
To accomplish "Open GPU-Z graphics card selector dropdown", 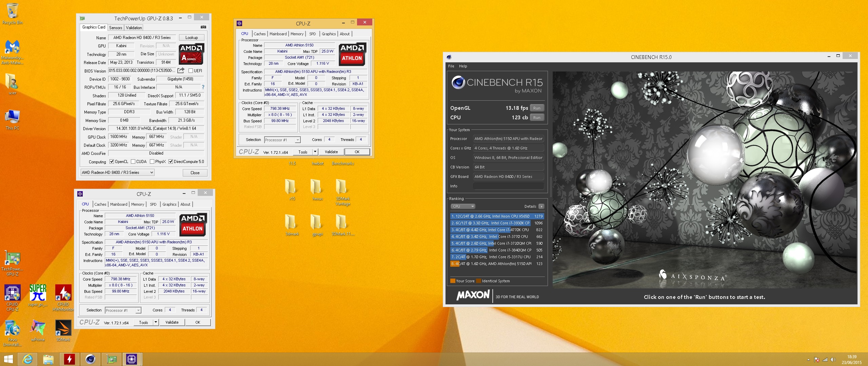I will (117, 172).
